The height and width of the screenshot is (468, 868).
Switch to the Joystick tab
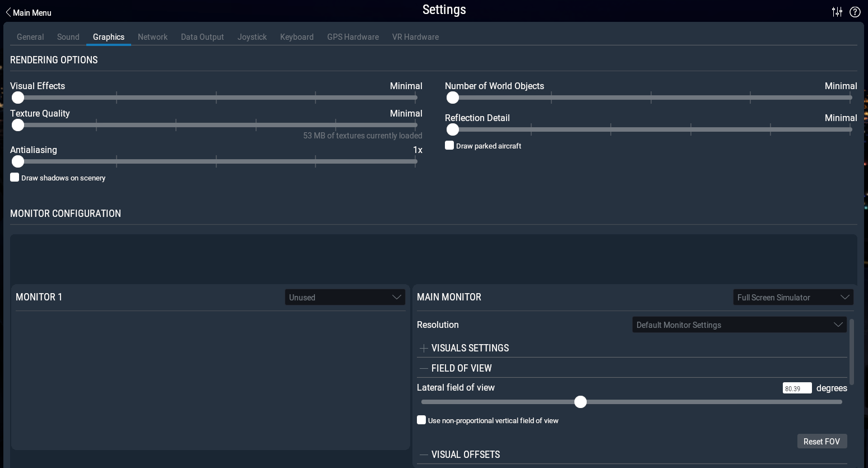click(x=252, y=37)
